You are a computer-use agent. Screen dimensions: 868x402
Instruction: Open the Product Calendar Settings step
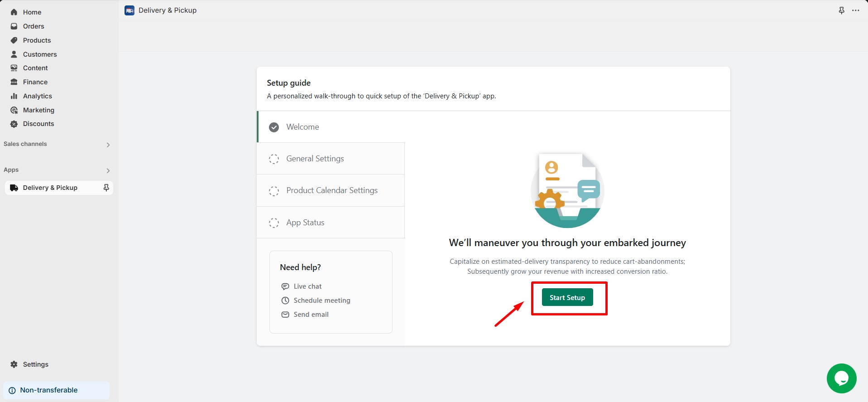coord(331,190)
